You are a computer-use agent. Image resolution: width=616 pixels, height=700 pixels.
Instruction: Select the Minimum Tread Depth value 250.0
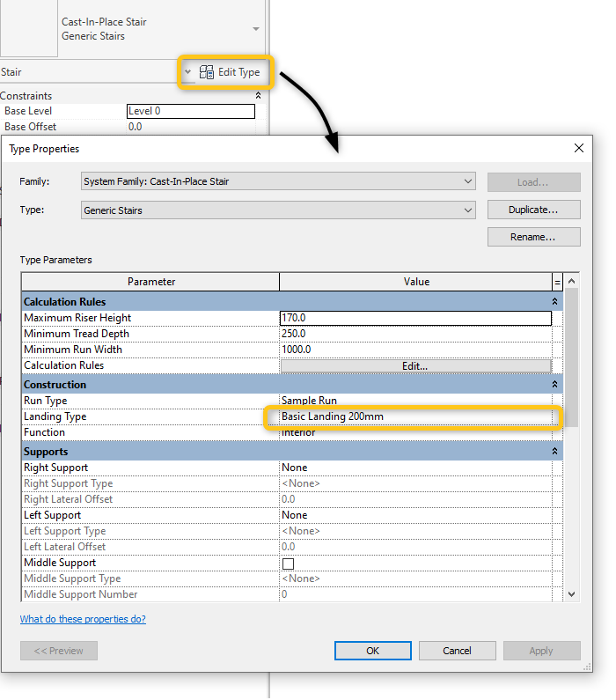[x=415, y=334]
